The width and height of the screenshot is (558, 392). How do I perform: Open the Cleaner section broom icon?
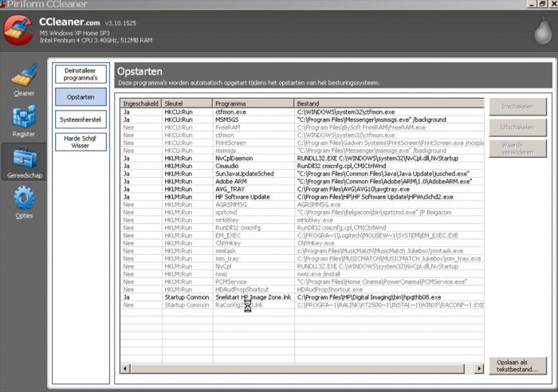click(24, 76)
